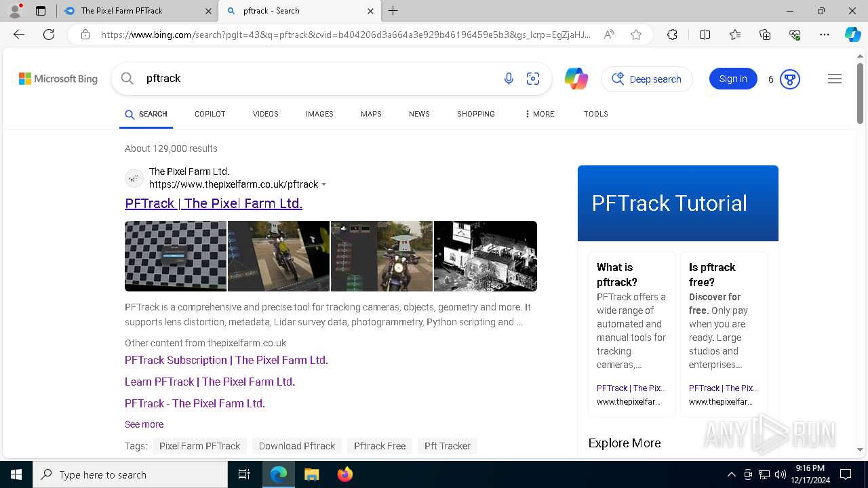Show hidden system tray icons
This screenshot has height=488, width=868.
tap(731, 474)
